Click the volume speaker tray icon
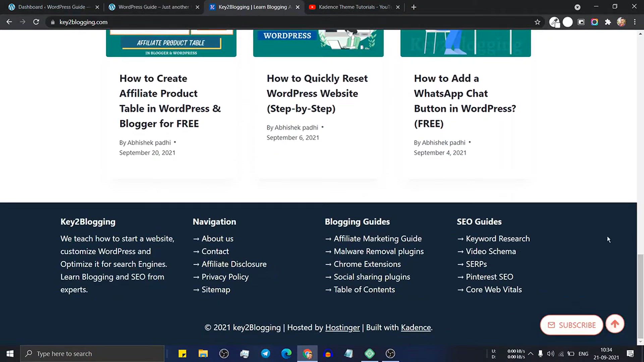Screen dimensions: 644x362 click(x=550, y=354)
